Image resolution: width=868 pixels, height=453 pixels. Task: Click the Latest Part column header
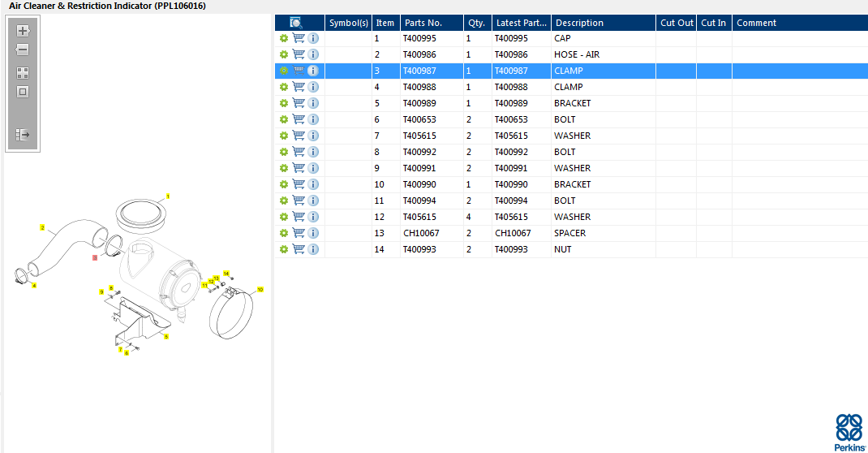click(x=521, y=23)
